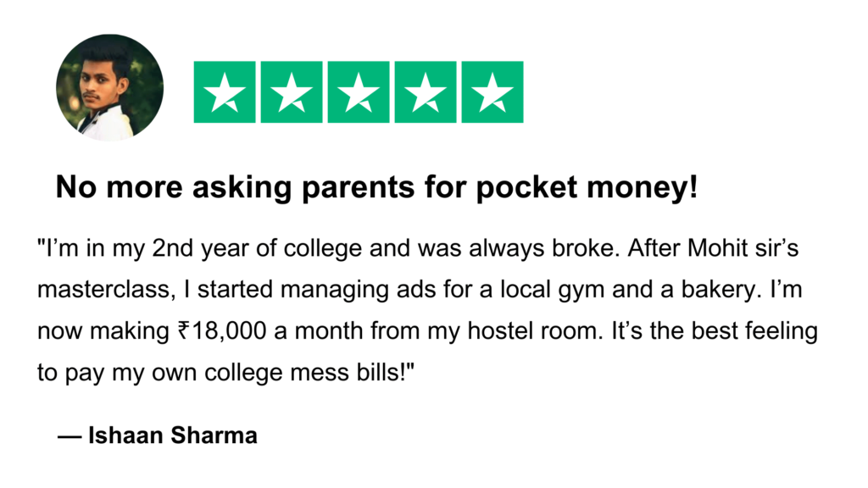This screenshot has height=488, width=868.
Task: Select the second green rating star
Action: (x=292, y=92)
